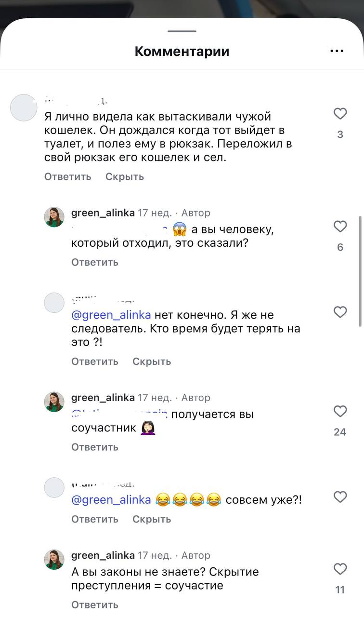Screen dimensions: 364x617
Task: Hide the "Я же не следователь" reply
Action: [152, 362]
